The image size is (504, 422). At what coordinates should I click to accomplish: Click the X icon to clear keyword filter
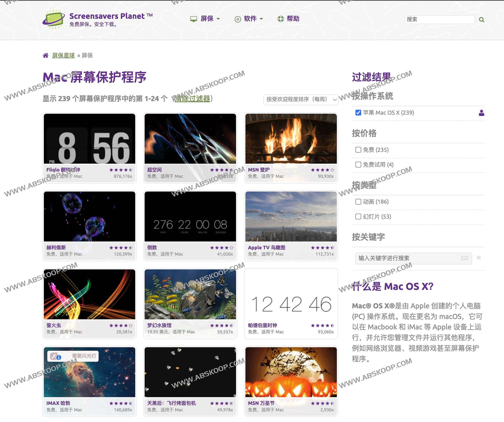(x=479, y=258)
